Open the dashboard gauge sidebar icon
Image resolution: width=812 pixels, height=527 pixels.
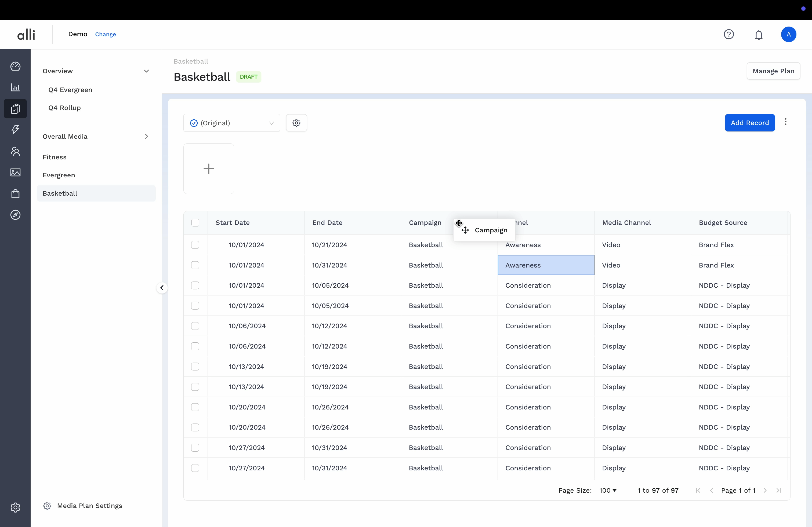click(x=15, y=66)
